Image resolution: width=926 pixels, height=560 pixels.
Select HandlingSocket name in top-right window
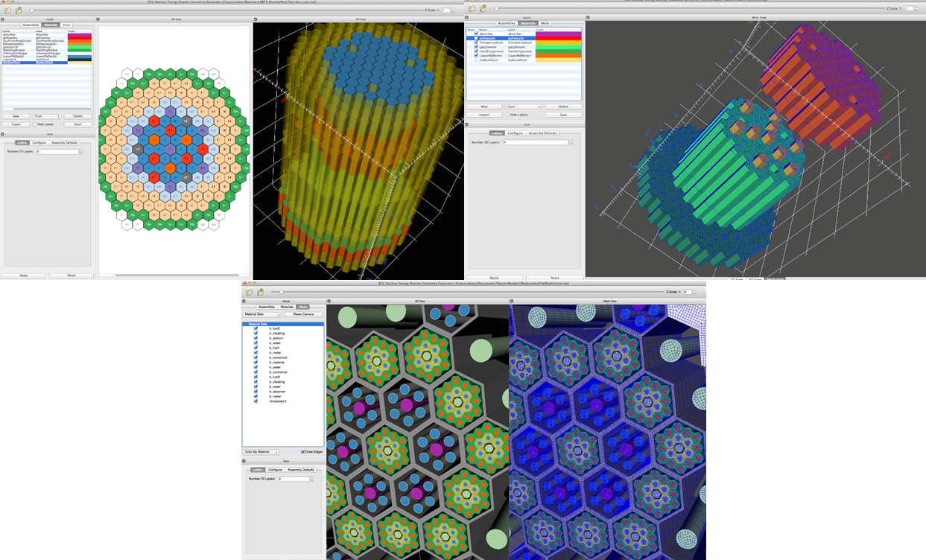pyautogui.click(x=492, y=51)
